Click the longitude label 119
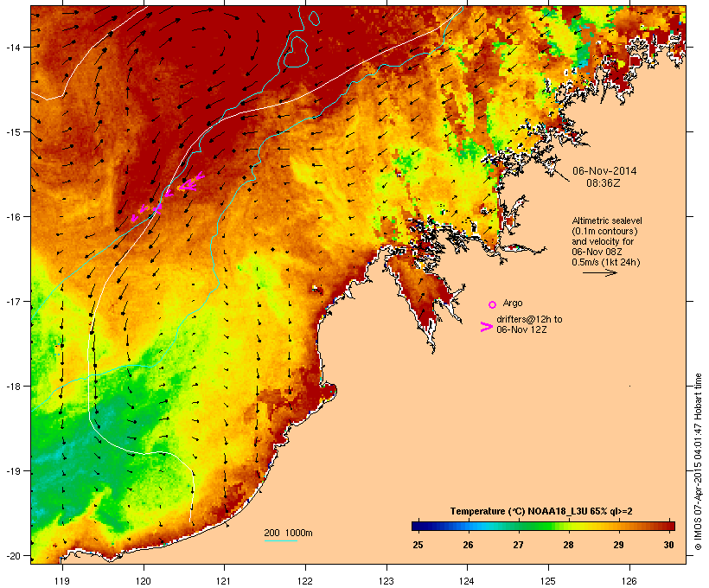709x588 pixels. pyautogui.click(x=62, y=581)
